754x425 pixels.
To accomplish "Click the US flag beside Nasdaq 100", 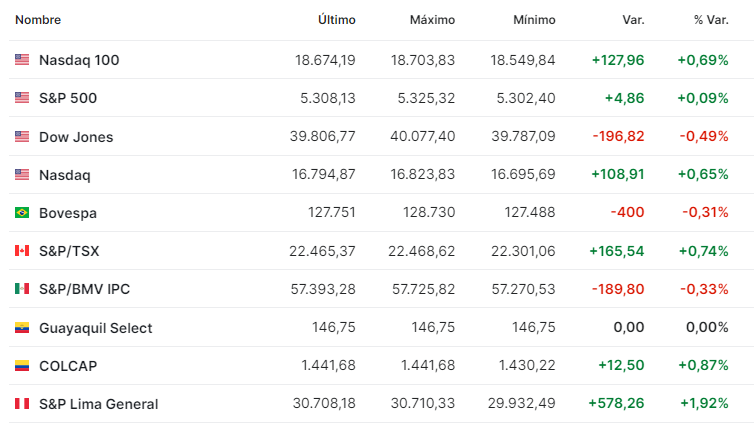I will [22, 60].
